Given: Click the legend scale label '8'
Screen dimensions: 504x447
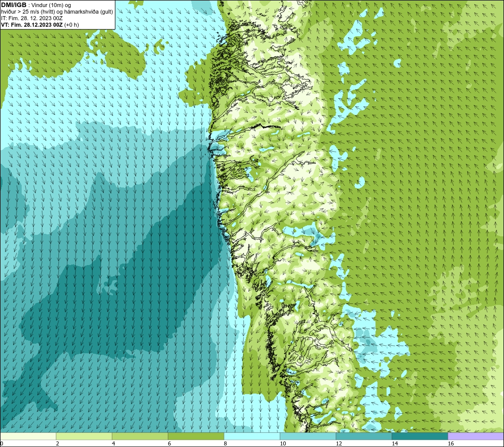Looking at the screenshot, I should click(225, 443).
